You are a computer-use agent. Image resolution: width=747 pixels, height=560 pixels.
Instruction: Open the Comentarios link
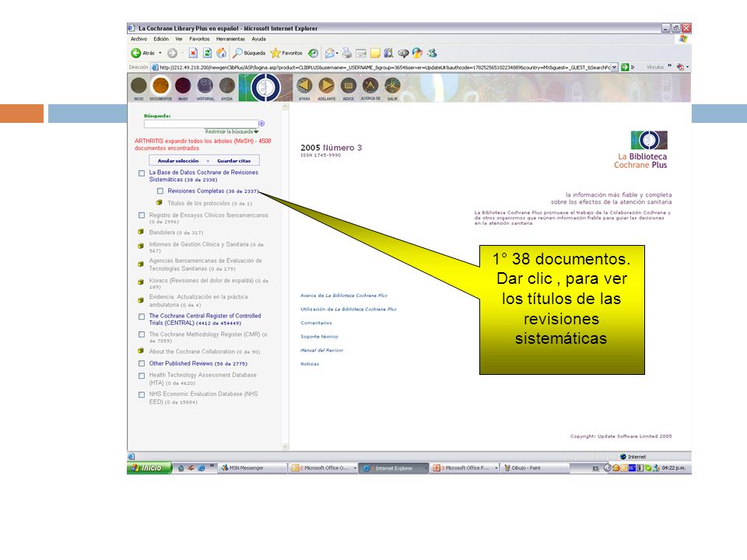[317, 323]
